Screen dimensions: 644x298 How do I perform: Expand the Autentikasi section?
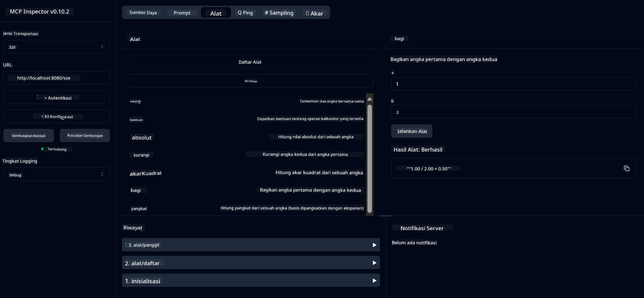(x=57, y=98)
